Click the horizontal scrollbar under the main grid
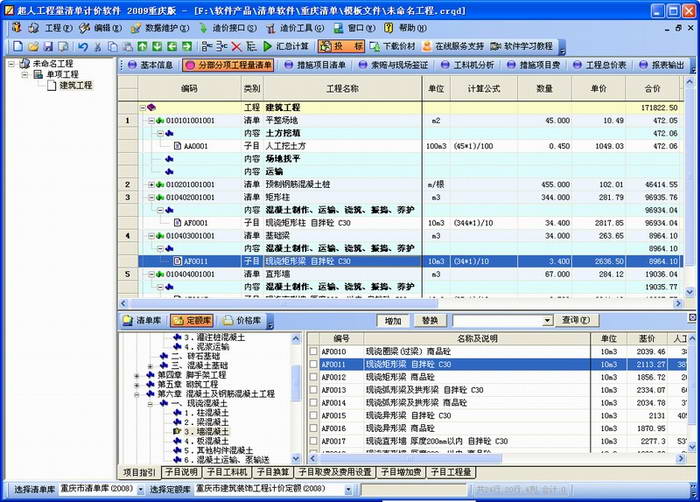The height and width of the screenshot is (502, 700). point(400,300)
